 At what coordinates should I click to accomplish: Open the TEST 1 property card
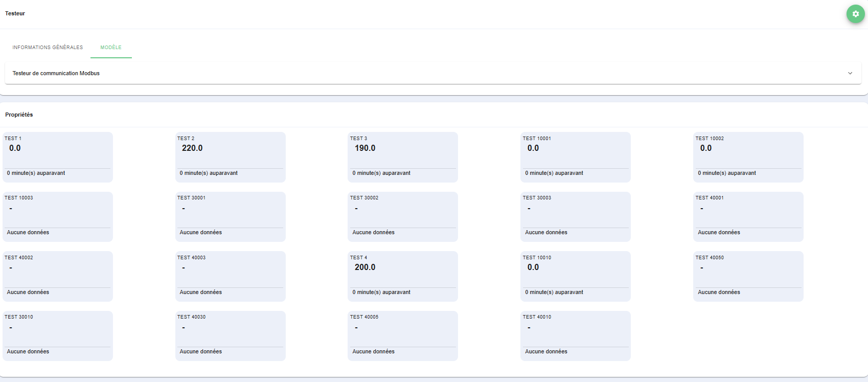click(58, 157)
